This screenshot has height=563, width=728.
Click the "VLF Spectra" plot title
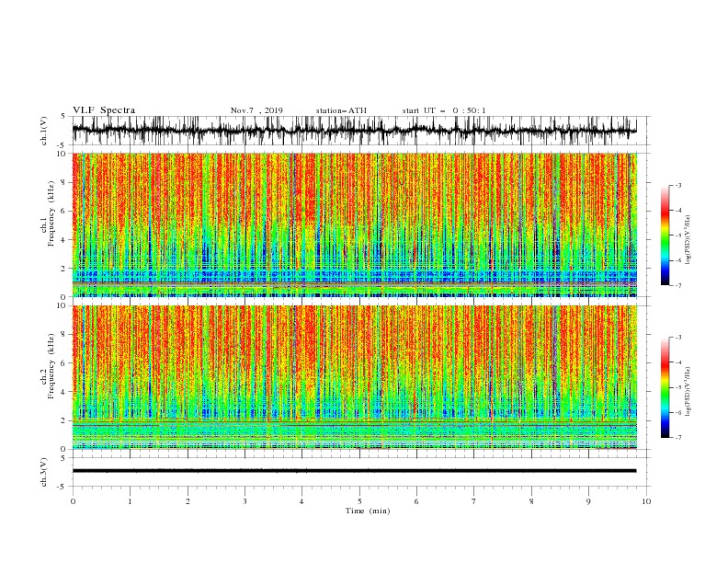tap(104, 110)
